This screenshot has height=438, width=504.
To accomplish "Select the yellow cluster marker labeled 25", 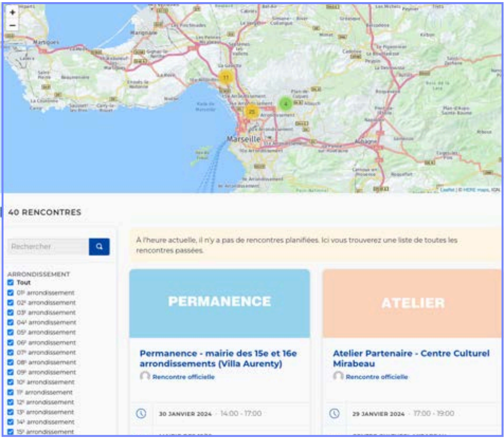I will 253,111.
